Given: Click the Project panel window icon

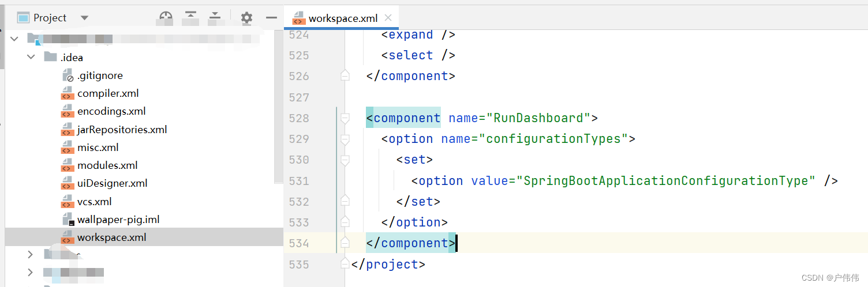Looking at the screenshot, I should (x=23, y=18).
